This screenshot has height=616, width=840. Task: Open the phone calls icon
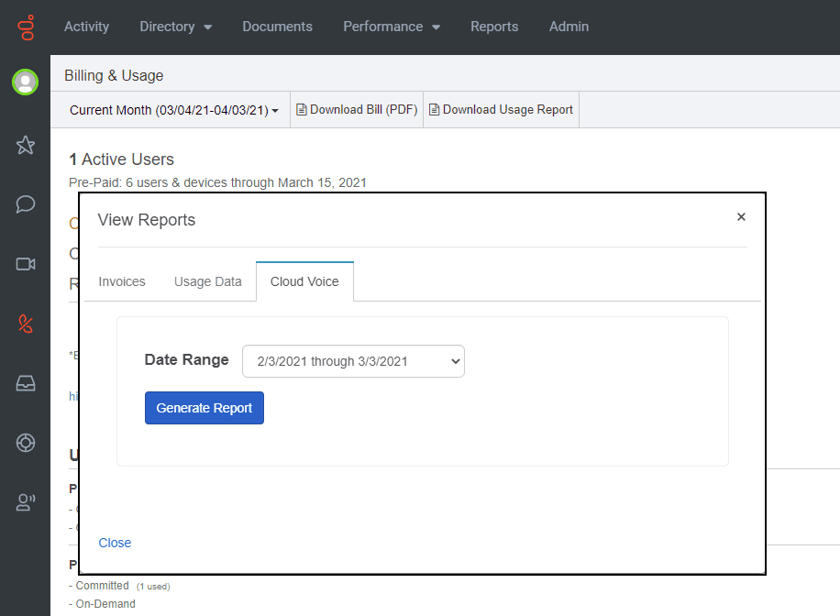[26, 324]
